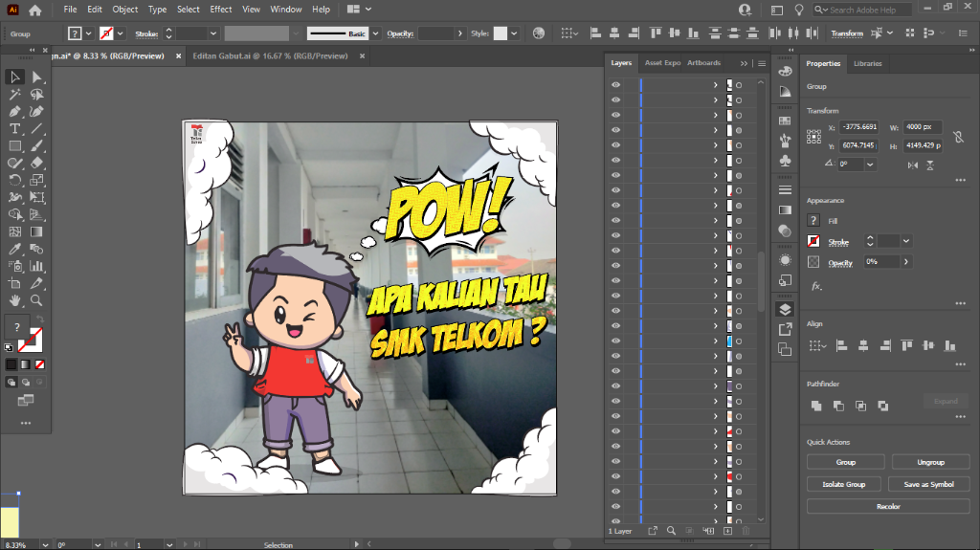Screen dimensions: 980x550
Task: Click the Isolate Group button
Action: [844, 484]
